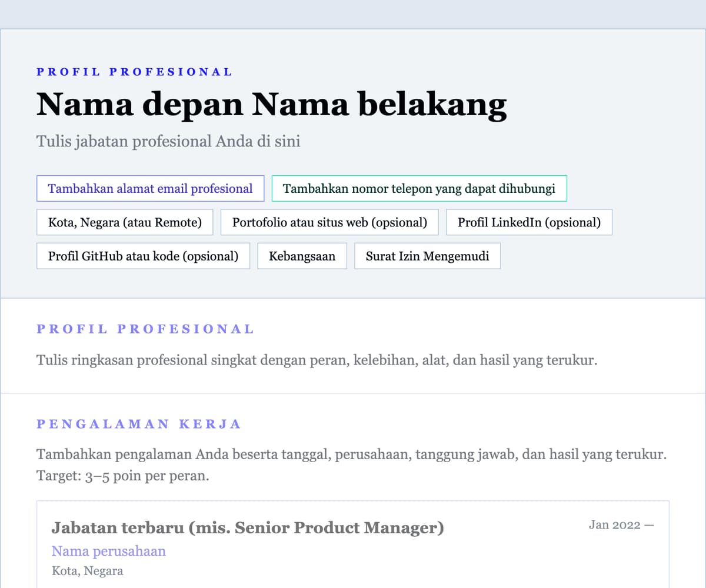706x588 pixels.
Task: Click the Surat Izin Mengemudi chip
Action: (428, 256)
